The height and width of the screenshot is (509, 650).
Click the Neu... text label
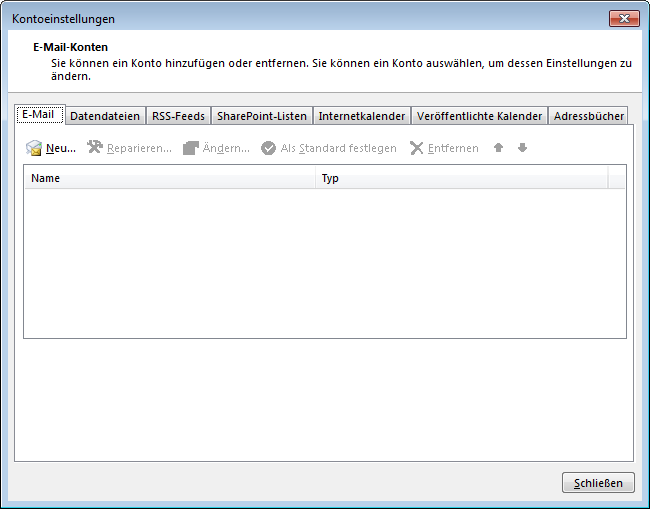pyautogui.click(x=61, y=148)
